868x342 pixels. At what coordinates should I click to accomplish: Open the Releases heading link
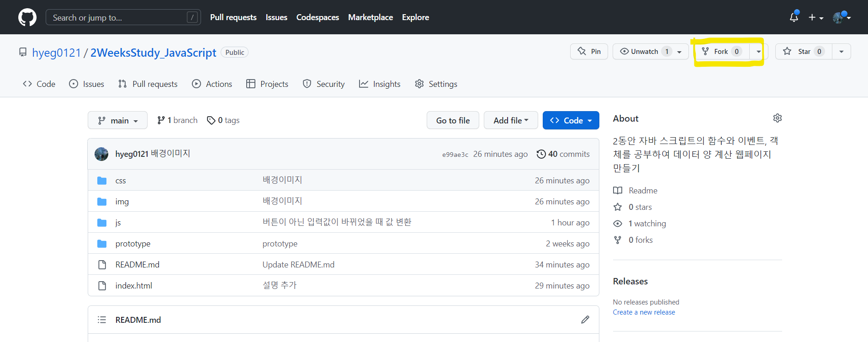tap(630, 281)
